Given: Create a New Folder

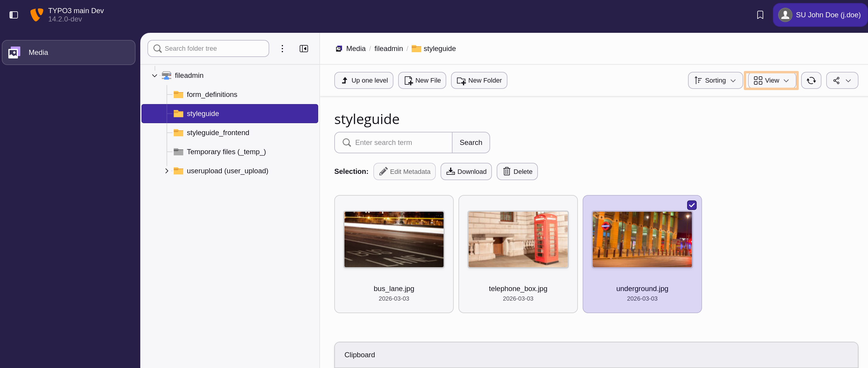Looking at the screenshot, I should click(478, 80).
